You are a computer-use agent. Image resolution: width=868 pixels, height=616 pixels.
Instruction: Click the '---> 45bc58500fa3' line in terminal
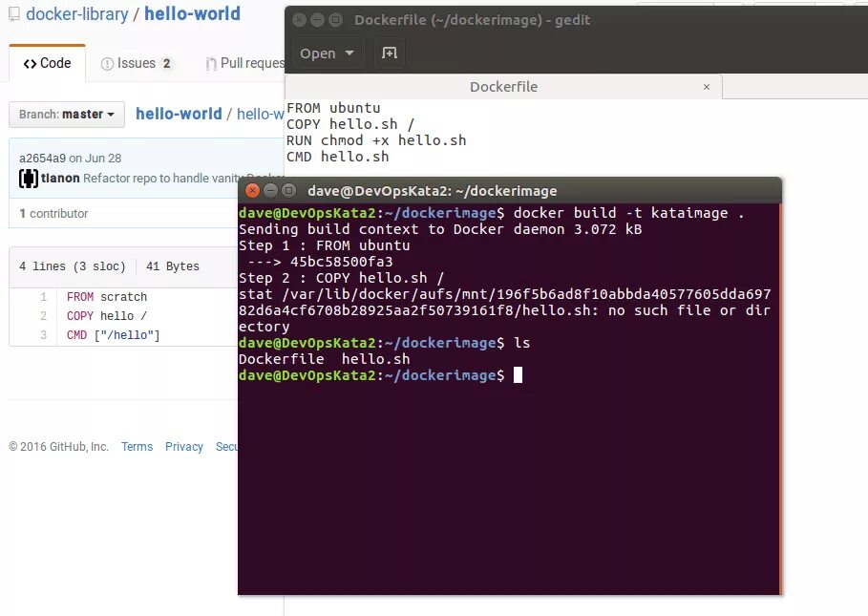321,262
